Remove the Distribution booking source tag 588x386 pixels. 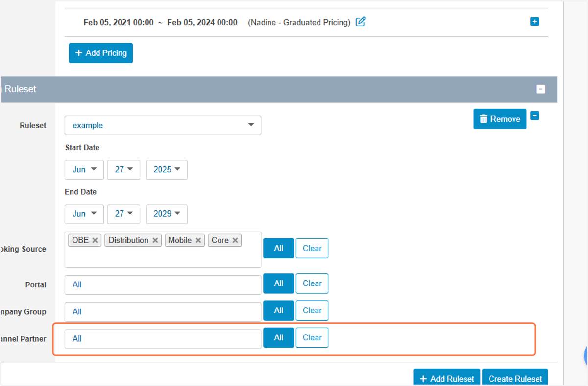(x=155, y=240)
